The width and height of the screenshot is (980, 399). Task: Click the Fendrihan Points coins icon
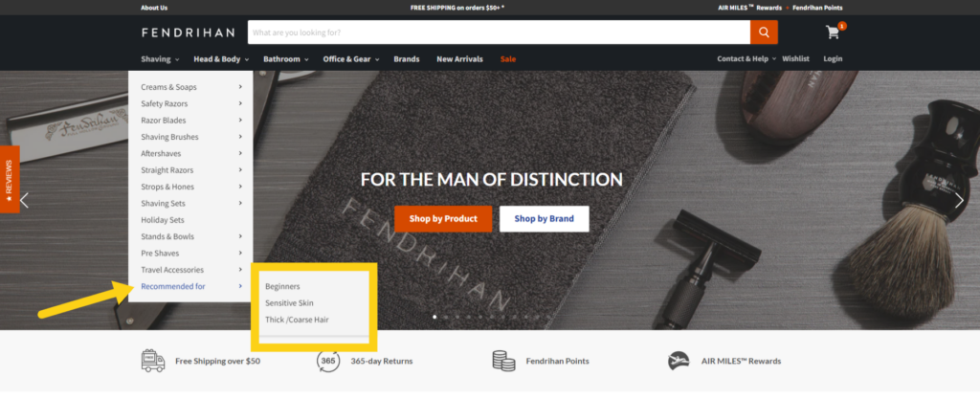coord(503,361)
